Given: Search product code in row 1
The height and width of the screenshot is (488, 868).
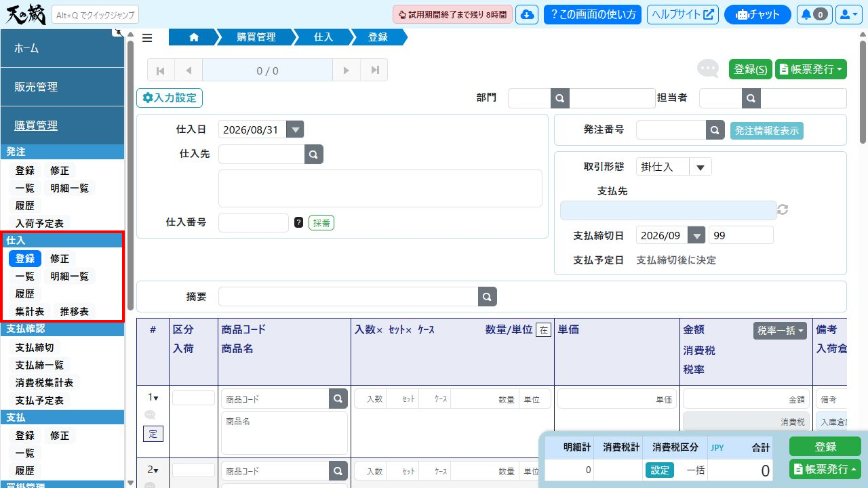Looking at the screenshot, I should tap(338, 399).
